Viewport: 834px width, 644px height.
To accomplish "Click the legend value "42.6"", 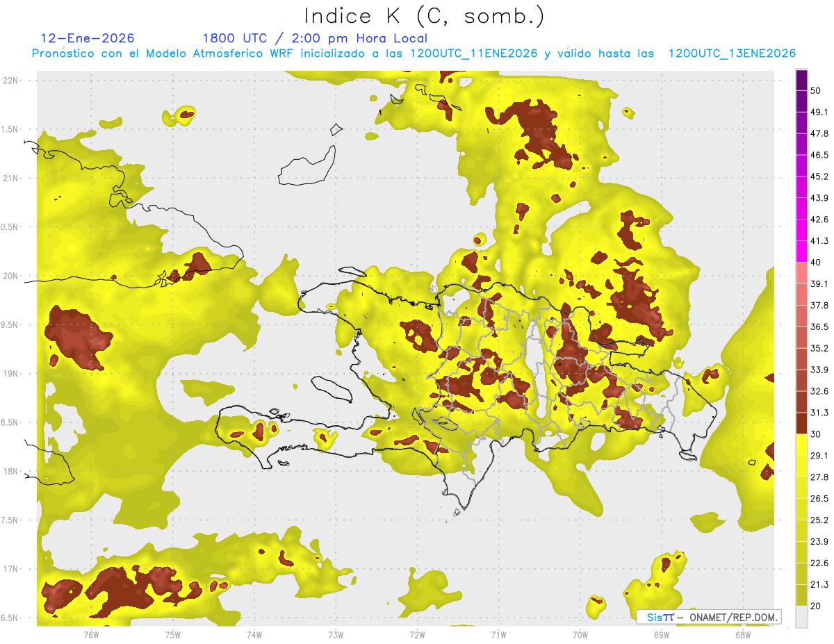I will click(x=819, y=220).
